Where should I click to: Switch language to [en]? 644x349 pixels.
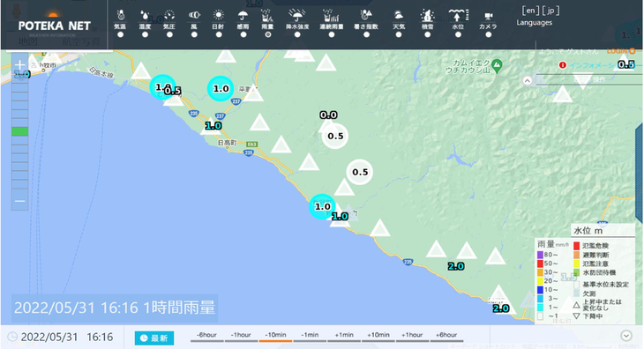[530, 11]
